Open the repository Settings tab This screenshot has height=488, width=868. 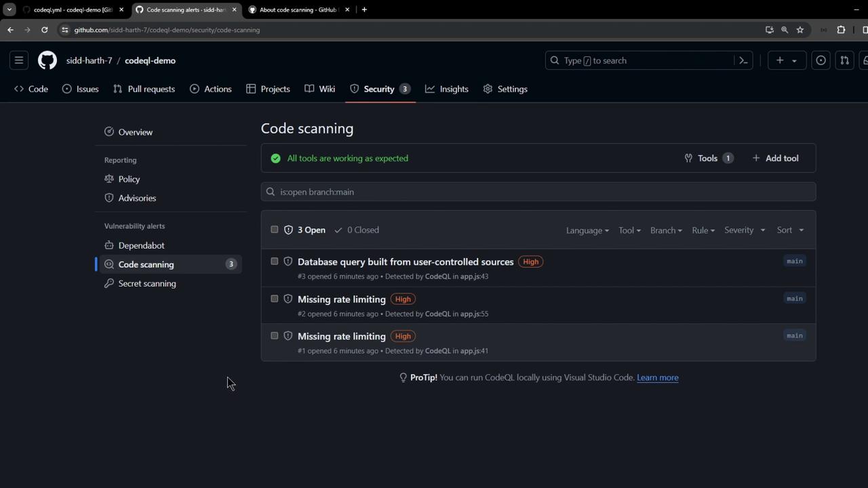coord(505,89)
